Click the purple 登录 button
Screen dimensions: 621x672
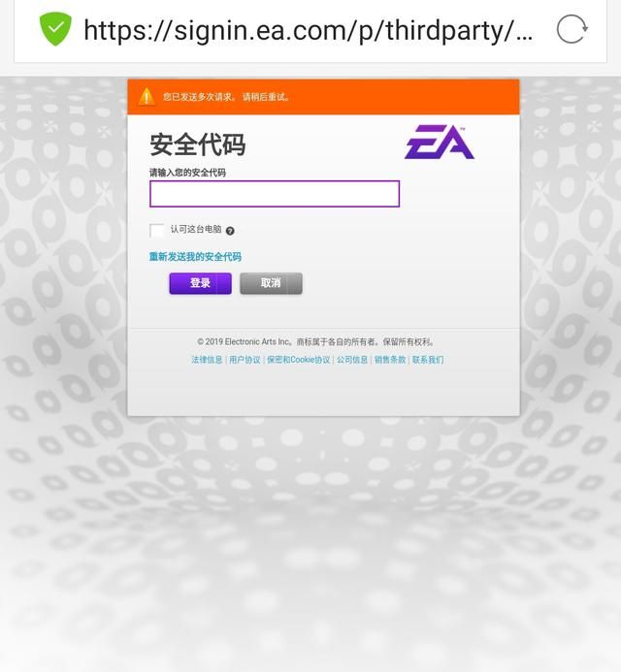coord(200,283)
